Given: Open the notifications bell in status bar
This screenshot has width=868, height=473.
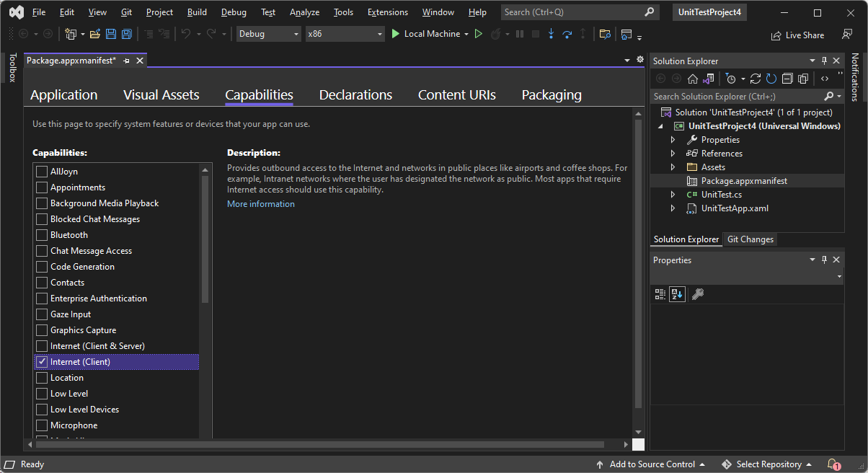Looking at the screenshot, I should [833, 464].
